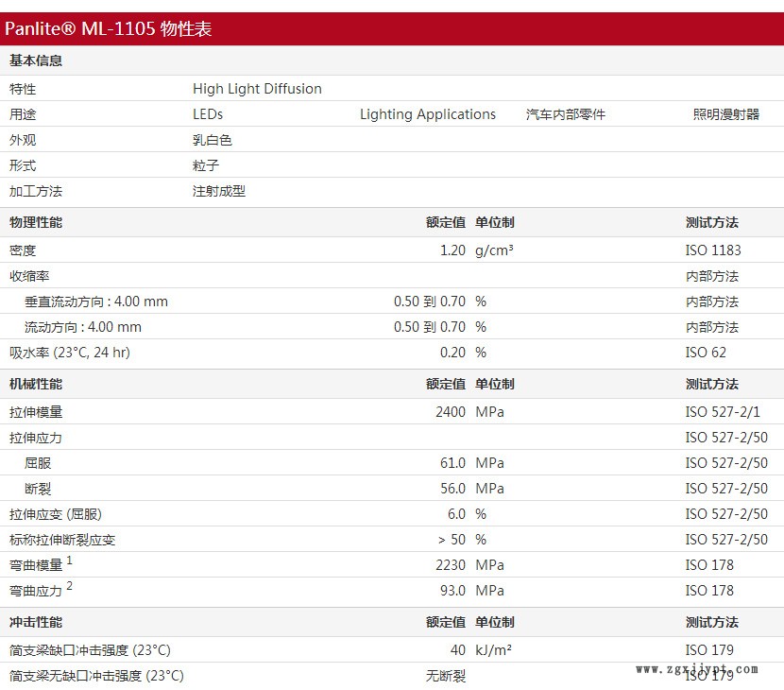Screen dimensions: 784x690
Task: Select the 基本信息 section header
Action: pyautogui.click(x=36, y=60)
